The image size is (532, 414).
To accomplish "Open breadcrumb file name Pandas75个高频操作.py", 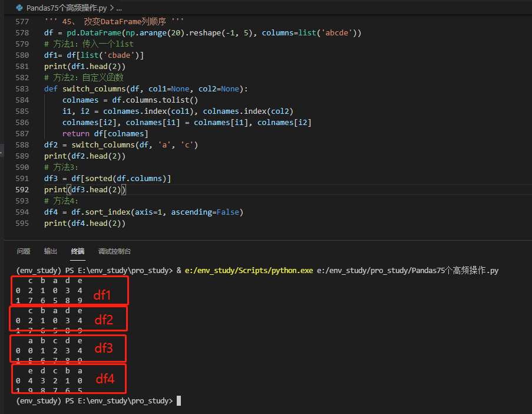I will tap(67, 8).
